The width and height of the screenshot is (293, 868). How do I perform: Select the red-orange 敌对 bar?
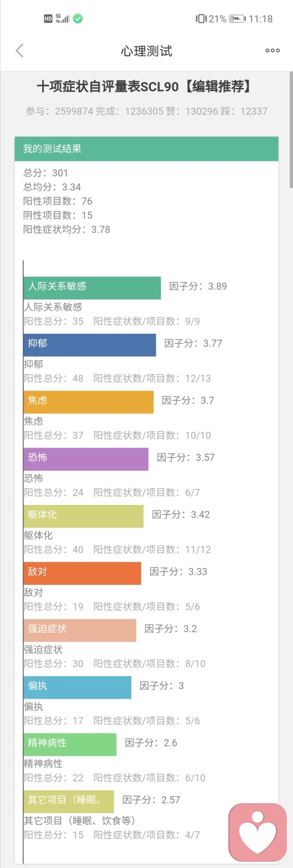coord(82,573)
